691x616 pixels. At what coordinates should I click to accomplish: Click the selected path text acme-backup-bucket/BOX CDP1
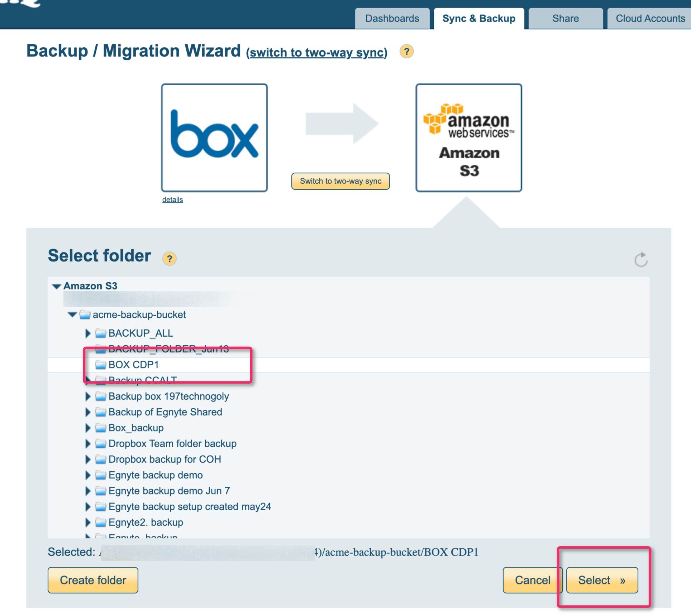(402, 552)
